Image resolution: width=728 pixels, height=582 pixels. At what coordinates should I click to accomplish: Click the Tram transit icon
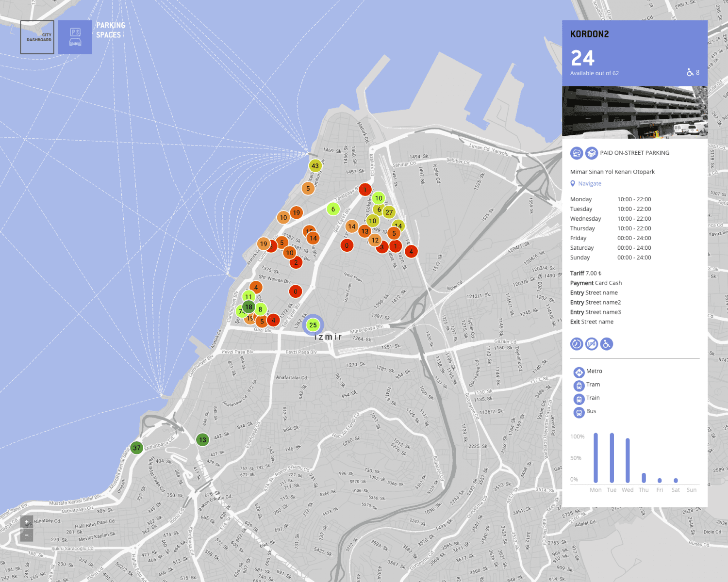[579, 386]
